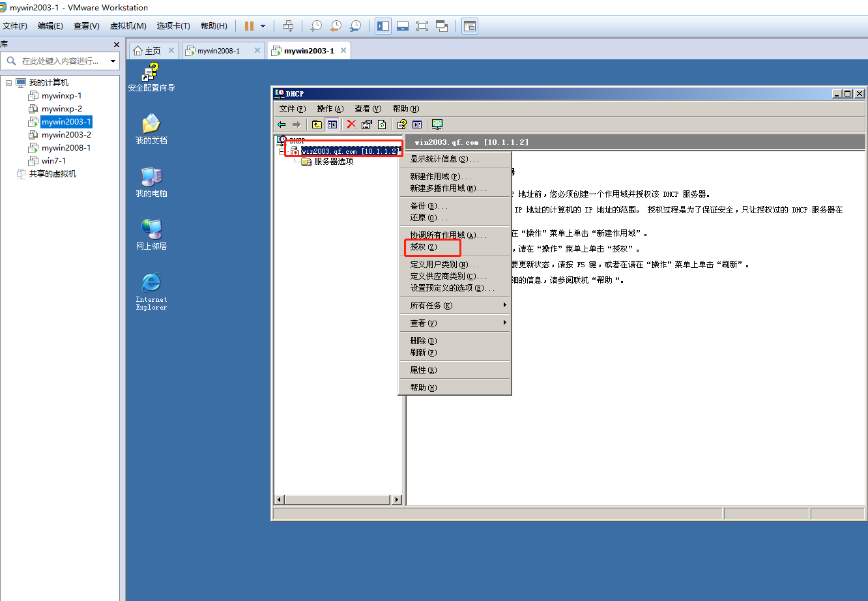
Task: Collapse the 我的计算机 tree node
Action: 9,83
